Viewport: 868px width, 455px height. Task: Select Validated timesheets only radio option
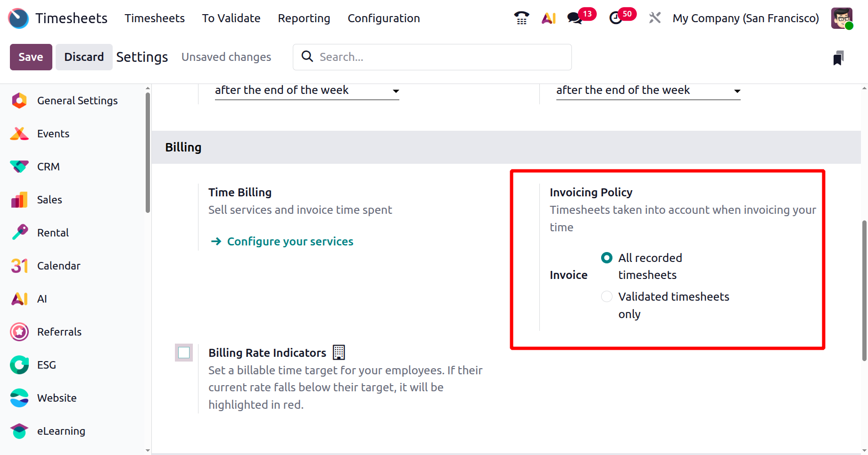(607, 296)
